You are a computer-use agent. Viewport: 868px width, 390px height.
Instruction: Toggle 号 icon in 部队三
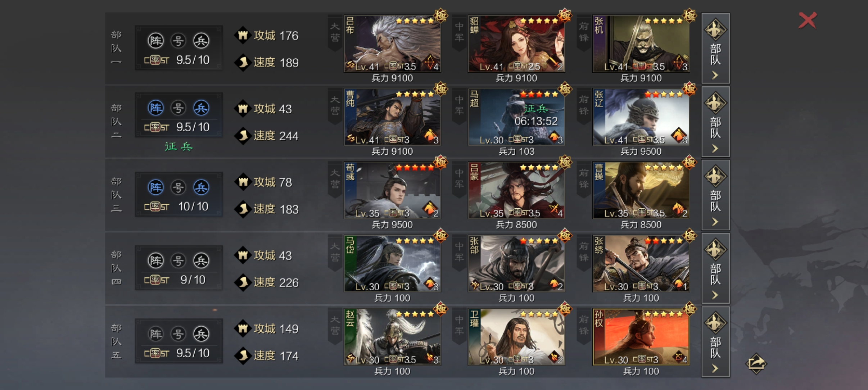pyautogui.click(x=178, y=187)
